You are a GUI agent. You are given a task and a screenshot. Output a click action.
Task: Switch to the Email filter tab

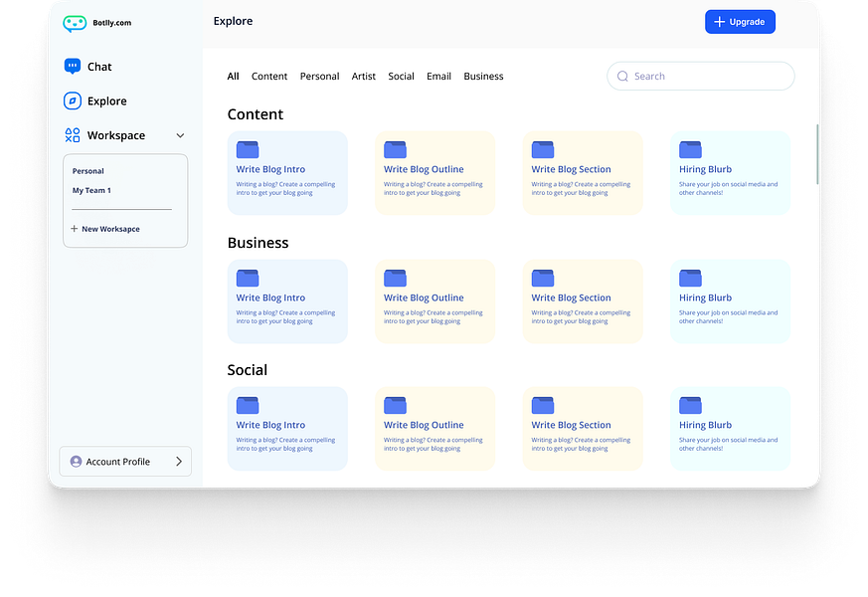pos(439,77)
